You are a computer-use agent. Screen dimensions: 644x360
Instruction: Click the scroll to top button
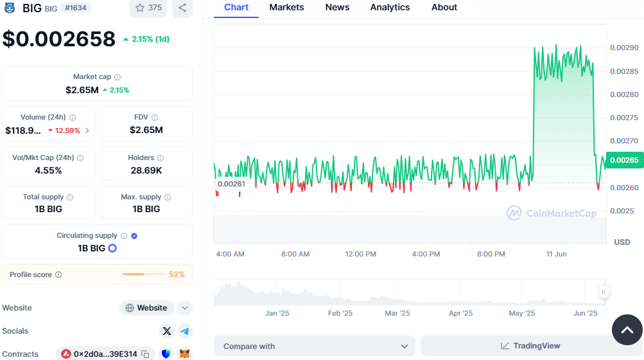click(627, 330)
